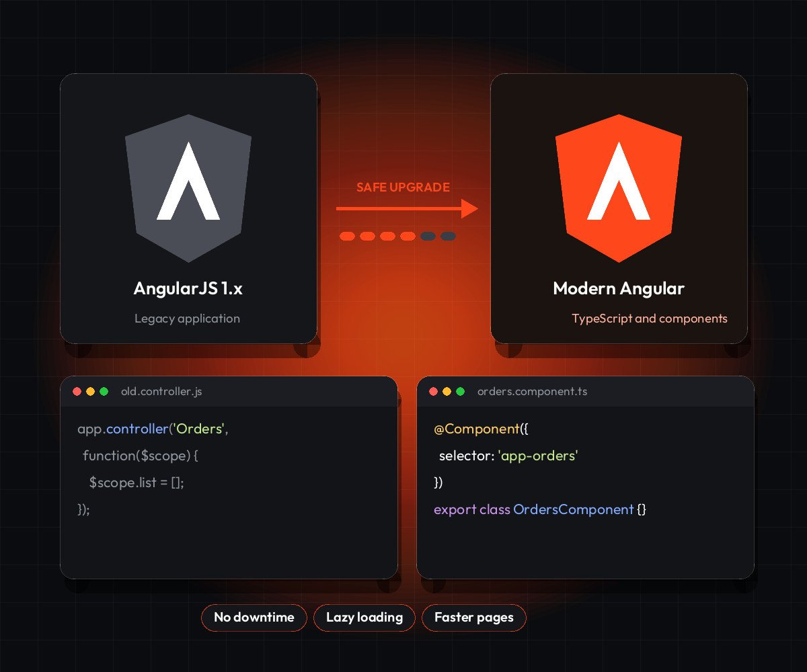Select the Faster pages pill

point(474,618)
